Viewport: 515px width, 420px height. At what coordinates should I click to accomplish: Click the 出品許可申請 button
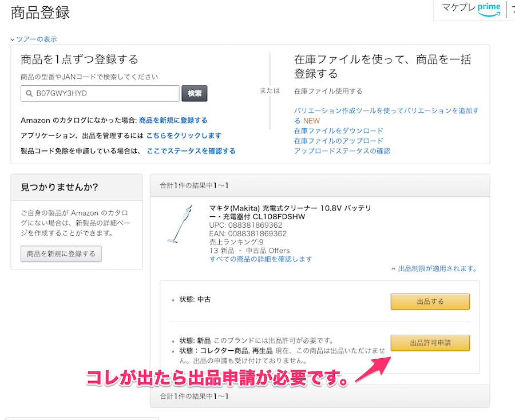click(430, 343)
